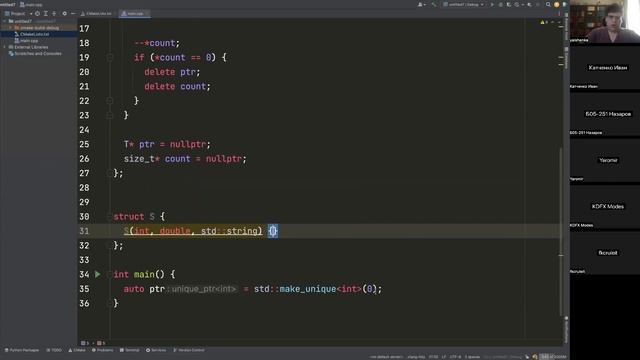Fold the main function at line 34
Viewport: 640px width, 360px height.
click(109, 275)
